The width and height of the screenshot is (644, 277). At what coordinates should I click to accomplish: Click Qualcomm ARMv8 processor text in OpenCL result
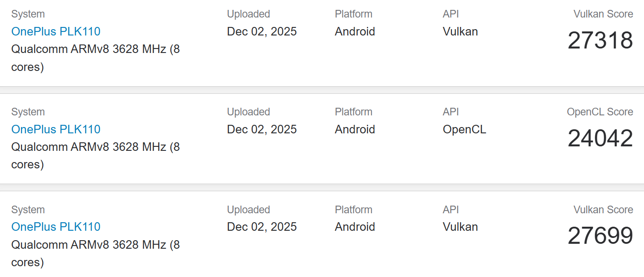(x=95, y=147)
